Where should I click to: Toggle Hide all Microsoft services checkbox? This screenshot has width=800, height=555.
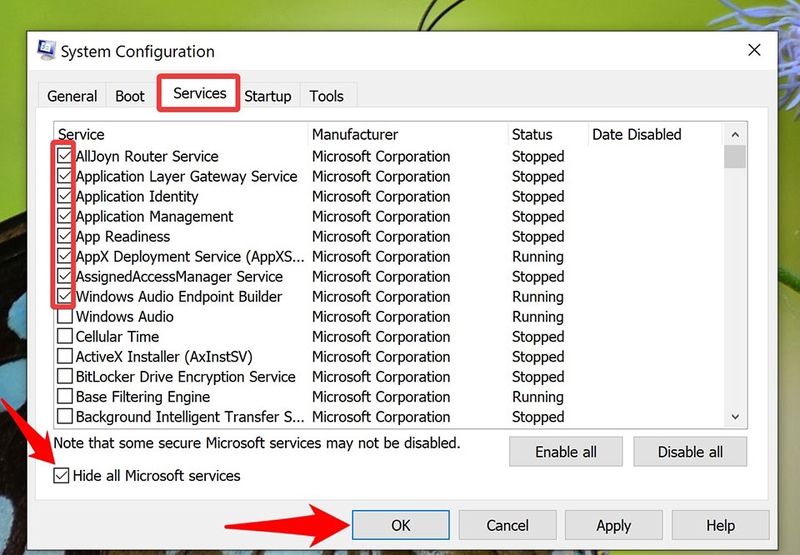[x=61, y=475]
